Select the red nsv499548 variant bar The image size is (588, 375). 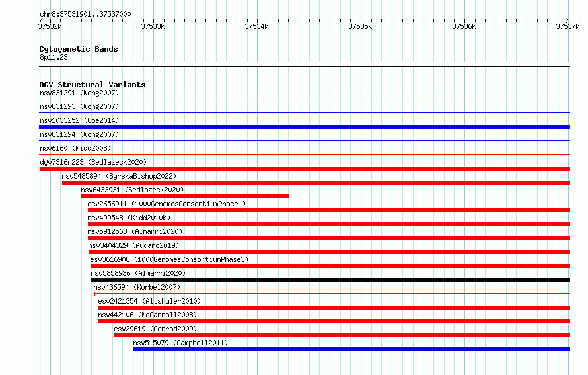click(x=328, y=224)
